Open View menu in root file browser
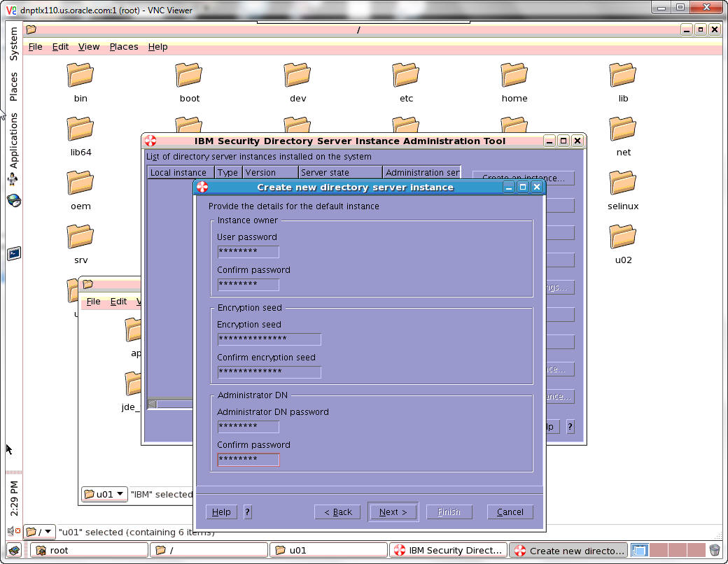The height and width of the screenshot is (564, 728). coord(89,47)
